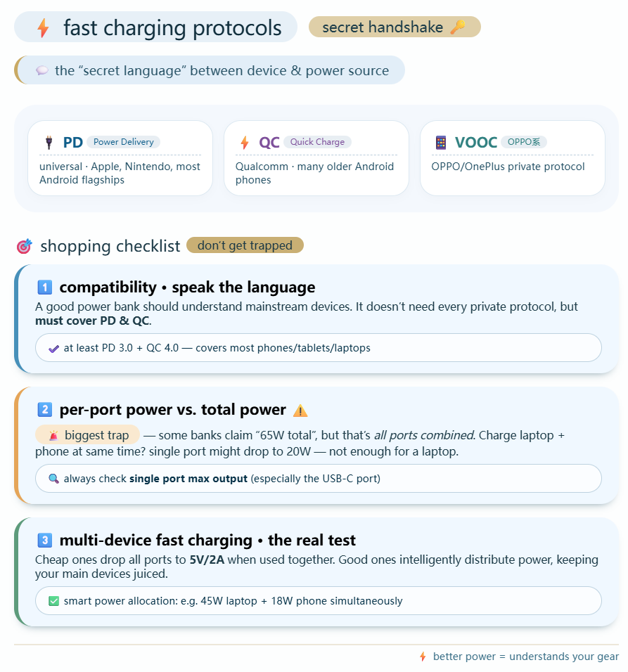The width and height of the screenshot is (628, 672).
Task: Select the Power Delivery tag
Action: (x=123, y=142)
